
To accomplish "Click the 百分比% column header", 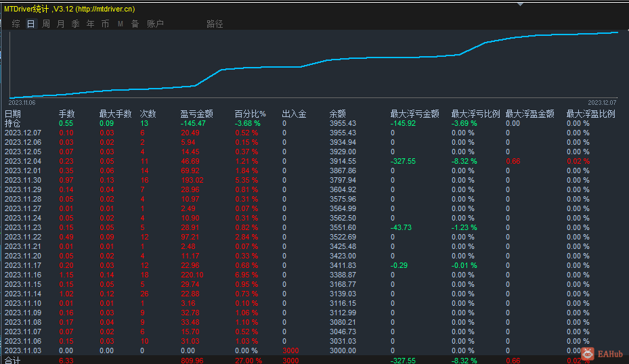I will [x=250, y=114].
